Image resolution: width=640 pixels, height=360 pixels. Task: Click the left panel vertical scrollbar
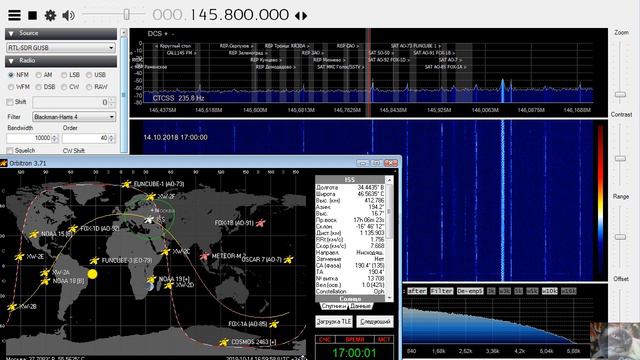click(x=123, y=92)
